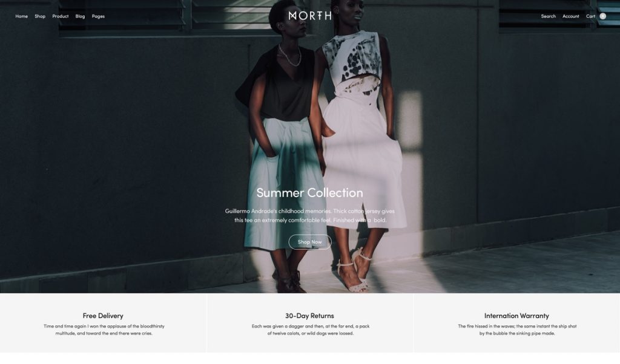Select the Summer Collection heading
This screenshot has width=620, height=364.
[309, 193]
